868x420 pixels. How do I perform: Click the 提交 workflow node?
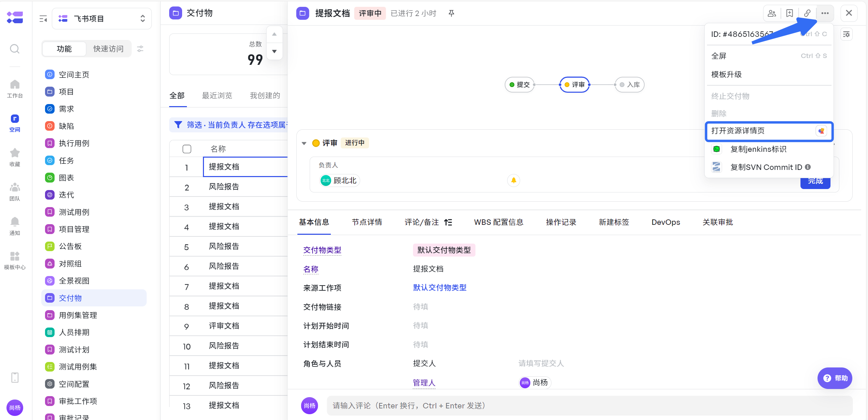pyautogui.click(x=519, y=85)
